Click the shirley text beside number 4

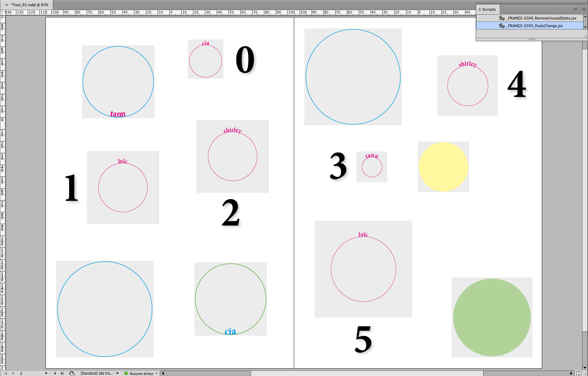pos(468,64)
